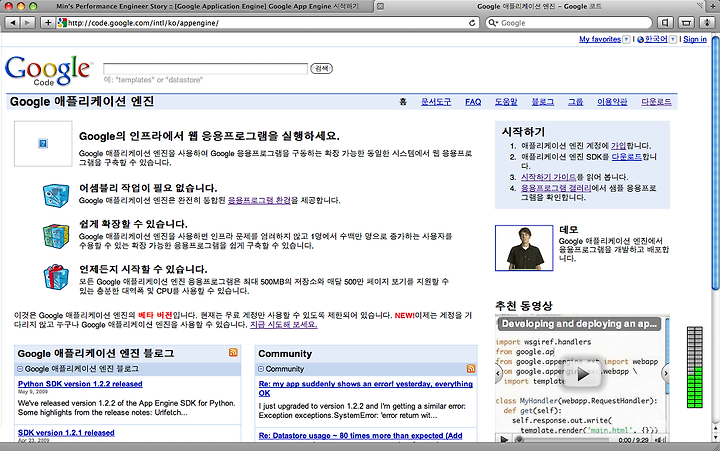Click 지금 시도해 보세요 link

coord(284,325)
